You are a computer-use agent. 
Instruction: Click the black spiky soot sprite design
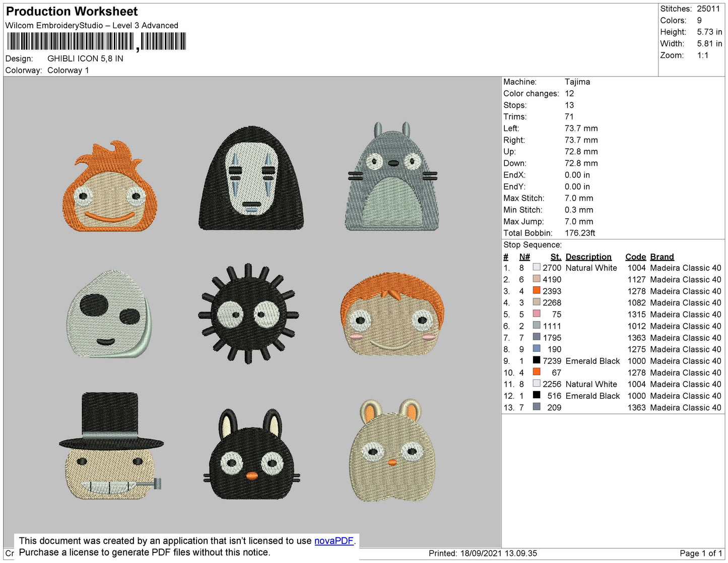[248, 314]
